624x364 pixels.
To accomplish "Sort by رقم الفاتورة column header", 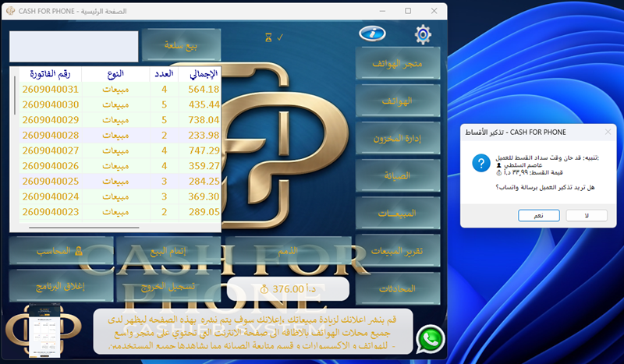I will tap(50, 73).
